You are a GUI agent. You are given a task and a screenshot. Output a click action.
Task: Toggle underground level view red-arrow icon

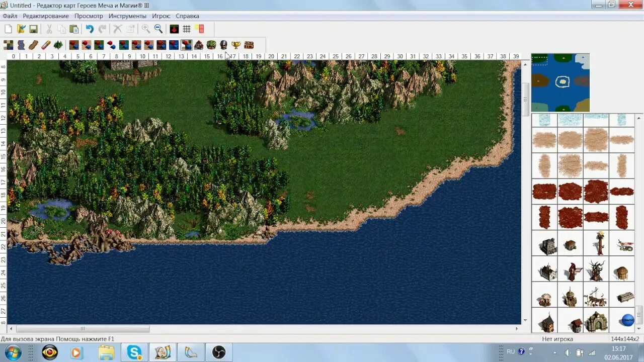pos(174,29)
